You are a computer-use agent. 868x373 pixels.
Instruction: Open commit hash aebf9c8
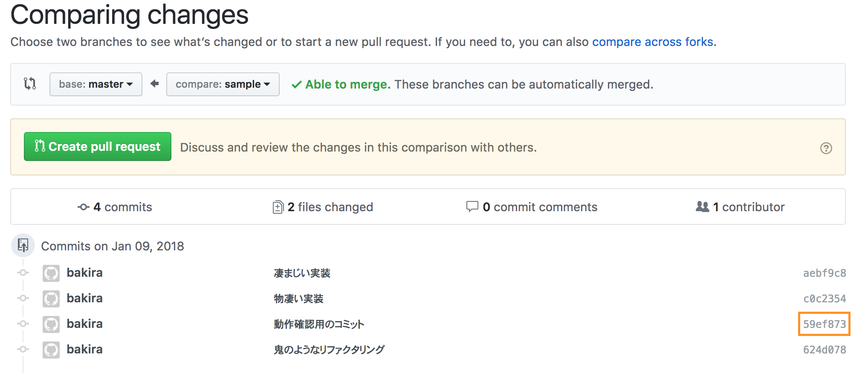pyautogui.click(x=825, y=273)
